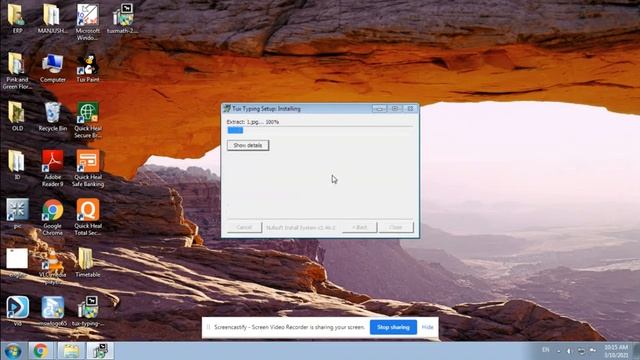Select the Microsoft Windo... desktop shortcut
This screenshot has height=360, width=640.
tap(87, 22)
